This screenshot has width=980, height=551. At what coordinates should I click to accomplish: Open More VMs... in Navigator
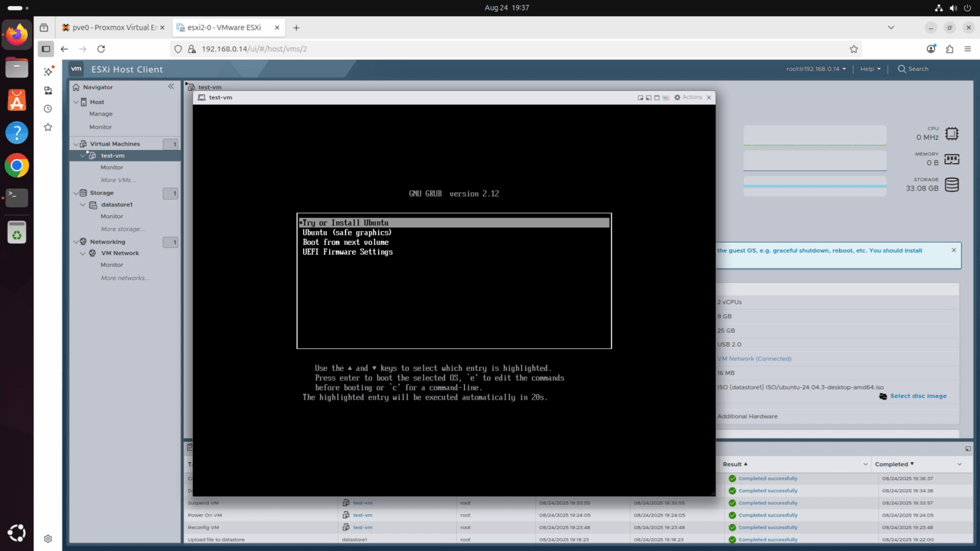[x=118, y=180]
